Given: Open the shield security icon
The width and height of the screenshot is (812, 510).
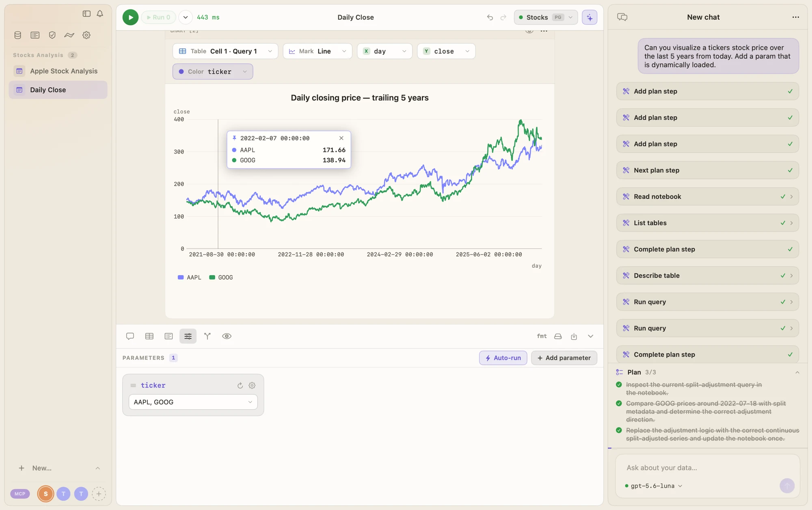Looking at the screenshot, I should (52, 35).
